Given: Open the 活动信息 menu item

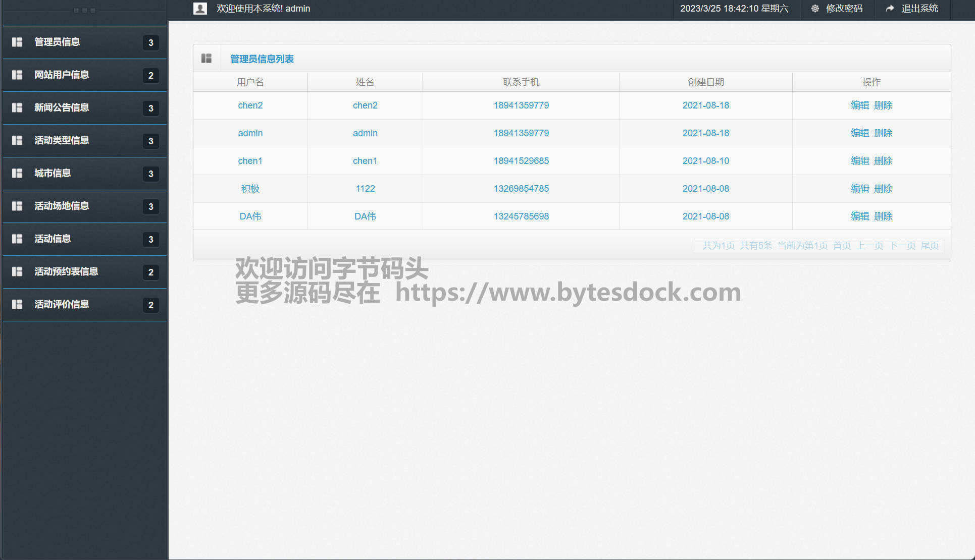Looking at the screenshot, I should click(x=53, y=239).
